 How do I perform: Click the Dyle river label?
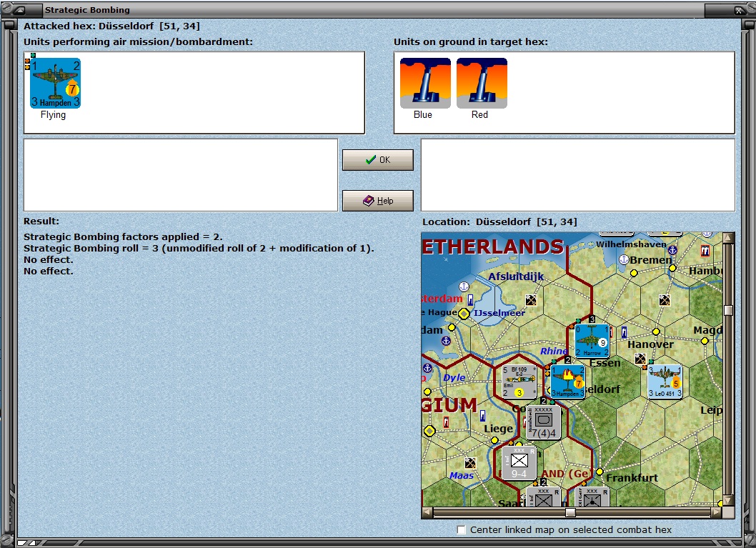454,377
